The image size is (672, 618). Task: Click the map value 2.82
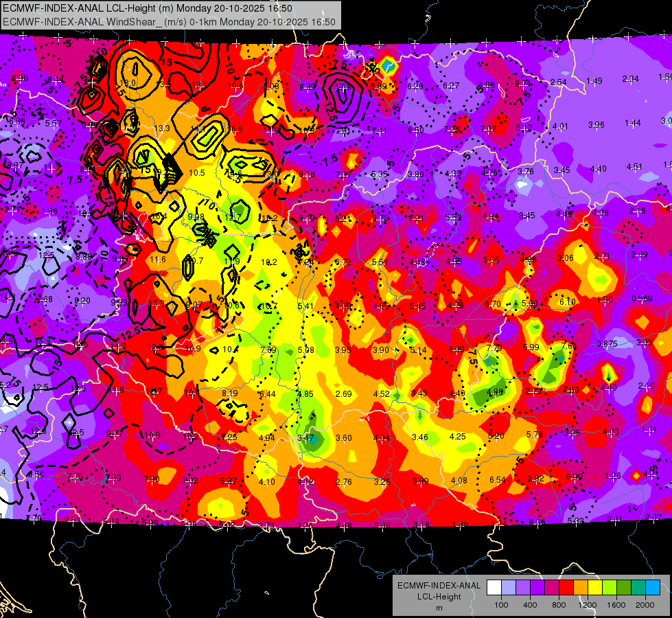535,478
